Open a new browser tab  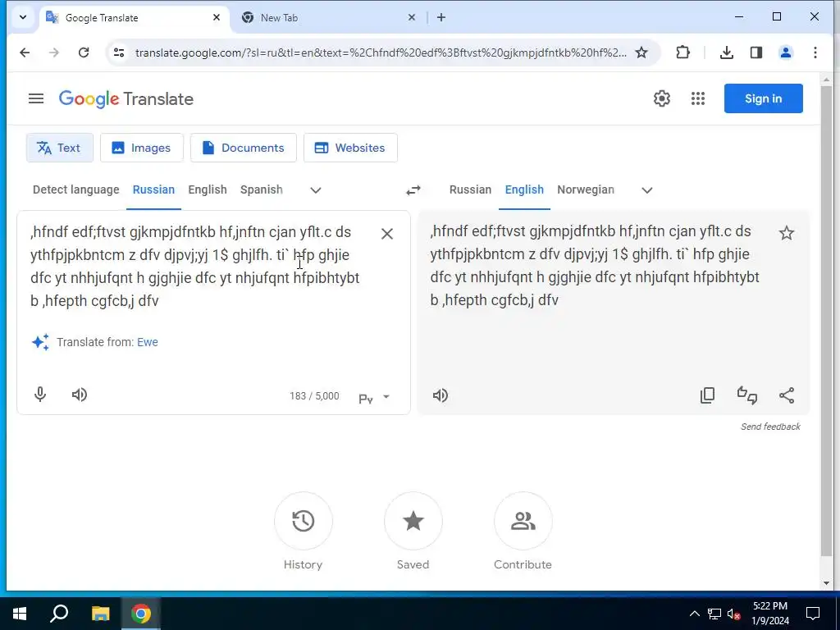pos(441,18)
